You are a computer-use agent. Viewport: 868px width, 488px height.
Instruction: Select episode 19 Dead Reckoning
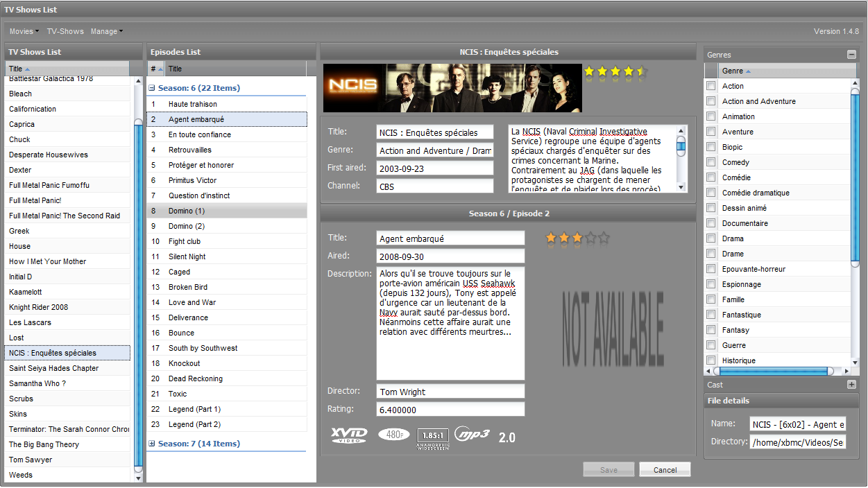point(227,378)
